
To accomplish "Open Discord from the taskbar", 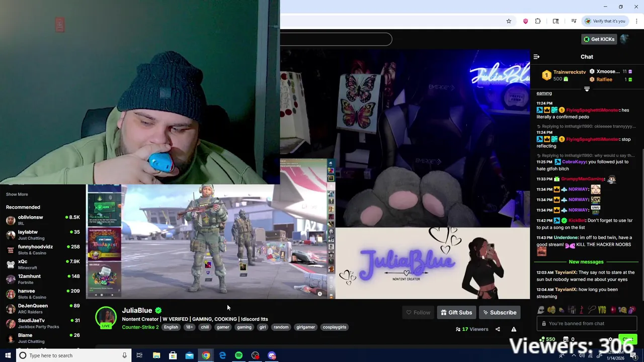I will [x=272, y=355].
